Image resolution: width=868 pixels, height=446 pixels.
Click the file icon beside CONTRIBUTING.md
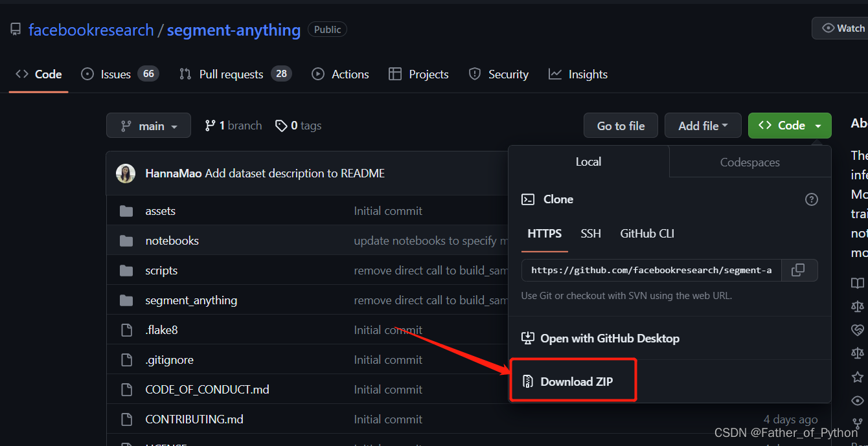point(126,419)
